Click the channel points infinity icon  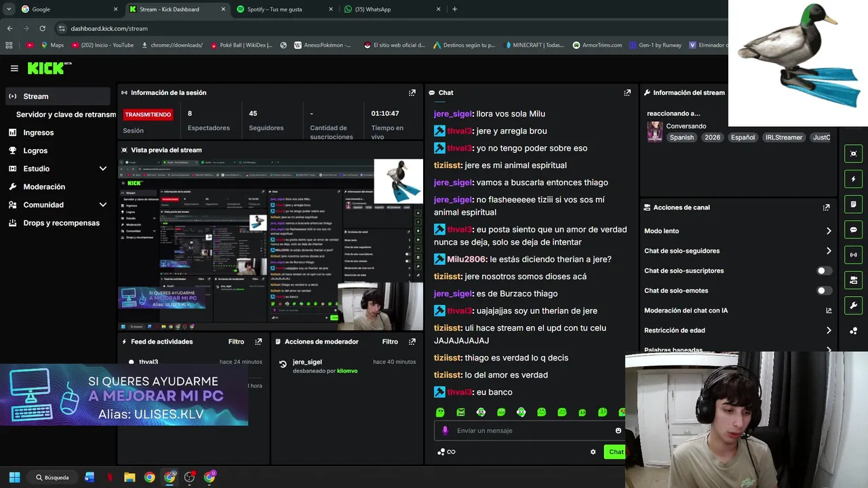(x=446, y=452)
